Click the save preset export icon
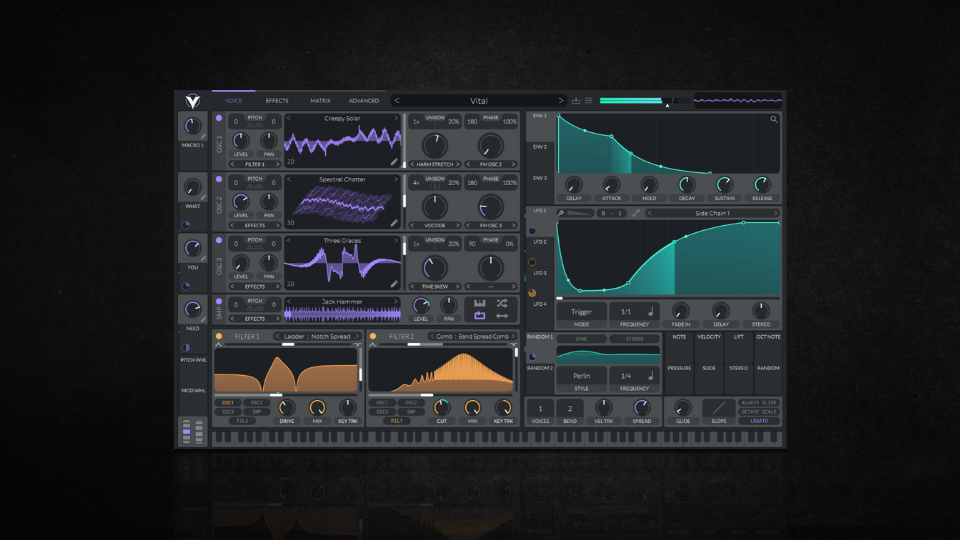The width and height of the screenshot is (960, 540). click(576, 100)
